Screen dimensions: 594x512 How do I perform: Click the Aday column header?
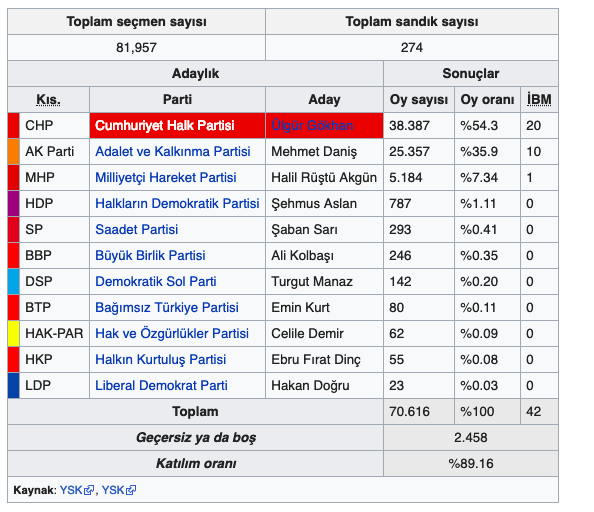tap(324, 100)
